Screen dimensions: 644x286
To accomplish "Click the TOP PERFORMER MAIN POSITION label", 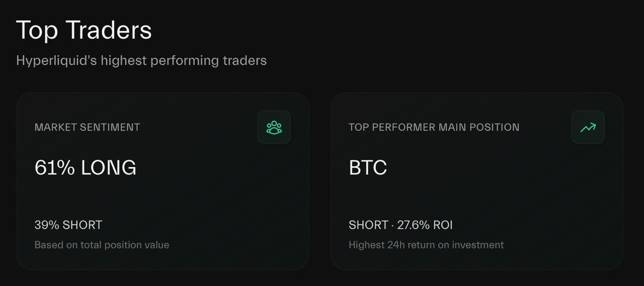I will click(x=434, y=127).
